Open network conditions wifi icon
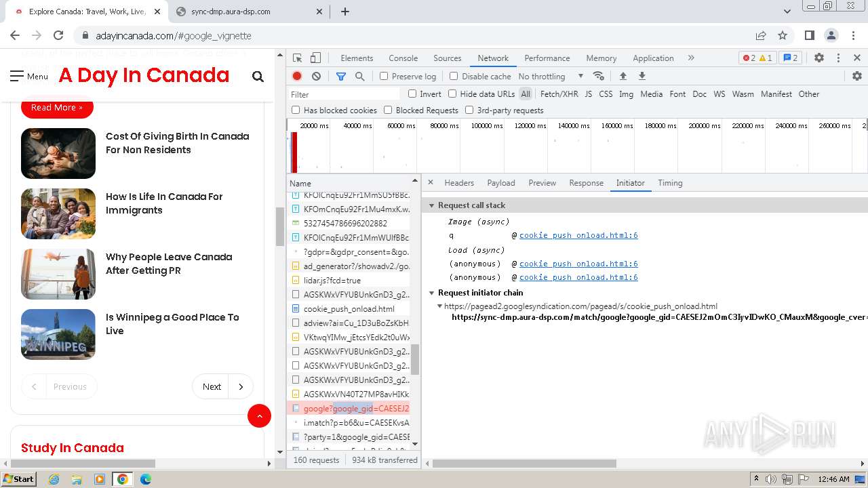Viewport: 868px width, 488px height. (598, 76)
